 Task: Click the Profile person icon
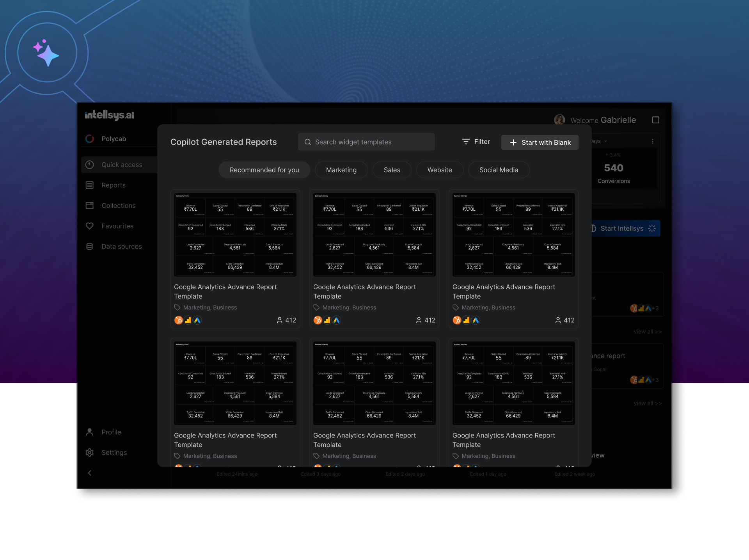[x=90, y=432]
